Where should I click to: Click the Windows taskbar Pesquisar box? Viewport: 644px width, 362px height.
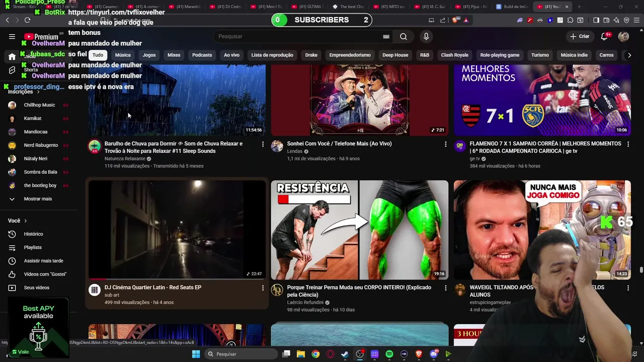tap(241, 354)
